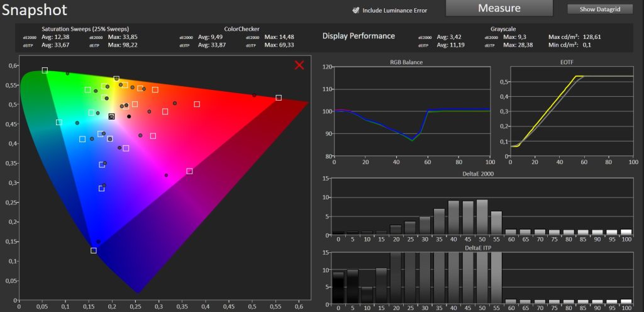Click the Grayscale section heading

(503, 29)
